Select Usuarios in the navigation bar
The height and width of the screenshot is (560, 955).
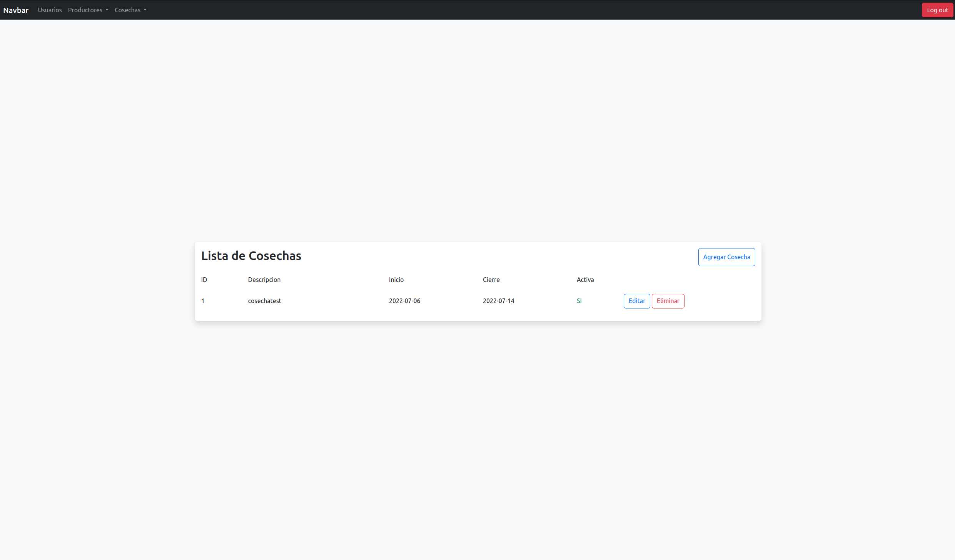click(x=50, y=10)
